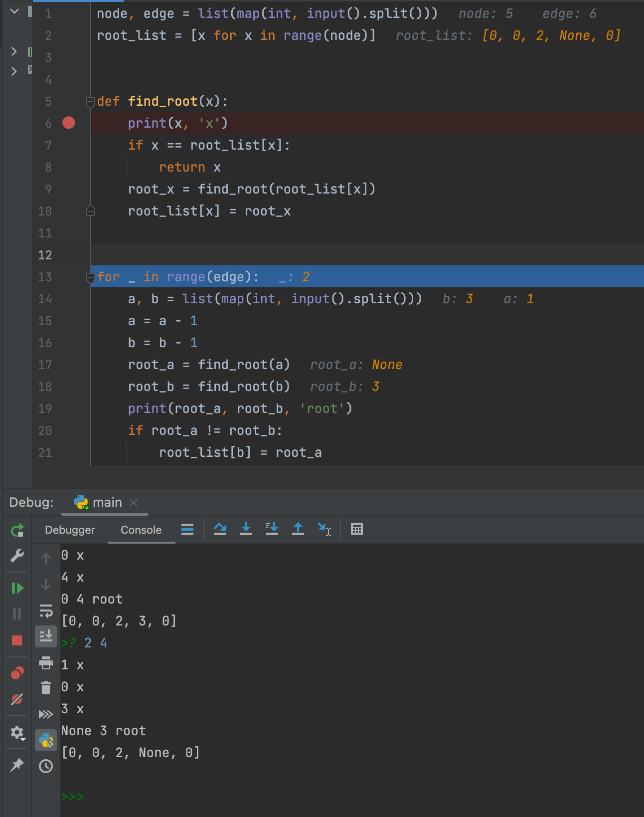Close the main debug tab
The image size is (644, 817).
(x=134, y=503)
